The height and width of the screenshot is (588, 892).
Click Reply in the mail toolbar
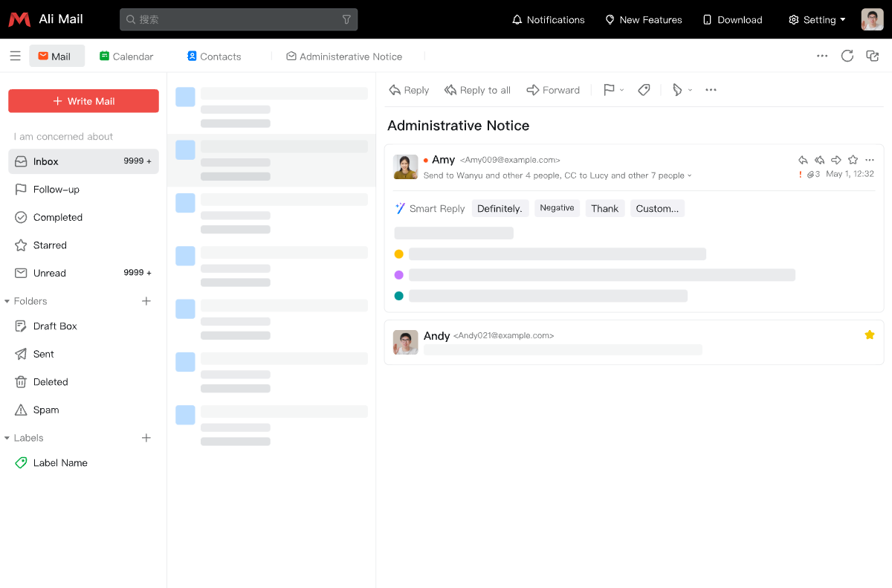click(409, 90)
